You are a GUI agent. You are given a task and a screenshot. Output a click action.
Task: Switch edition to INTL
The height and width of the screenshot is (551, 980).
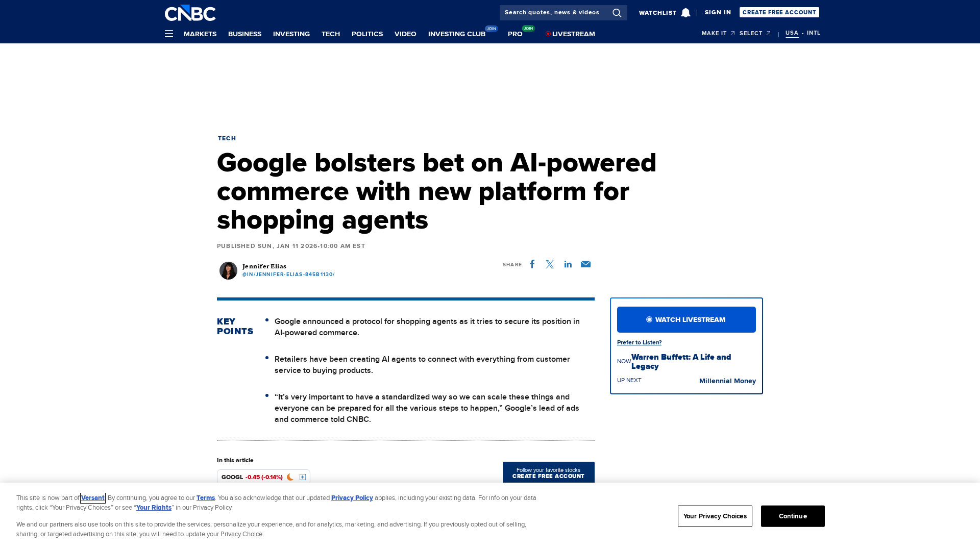pos(813,33)
